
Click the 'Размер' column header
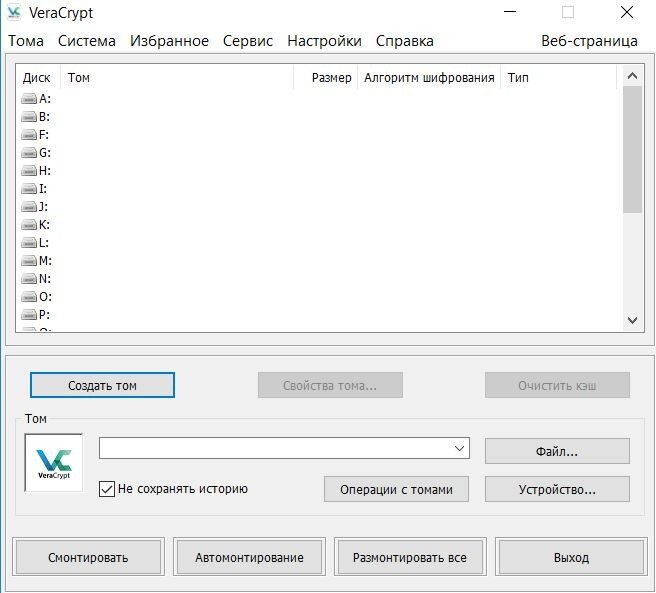[325, 77]
